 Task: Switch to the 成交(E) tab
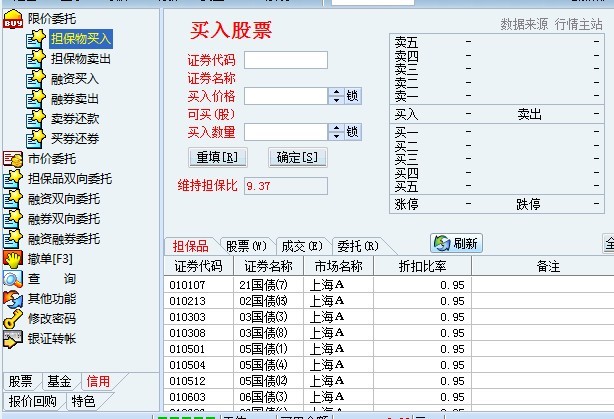[300, 245]
